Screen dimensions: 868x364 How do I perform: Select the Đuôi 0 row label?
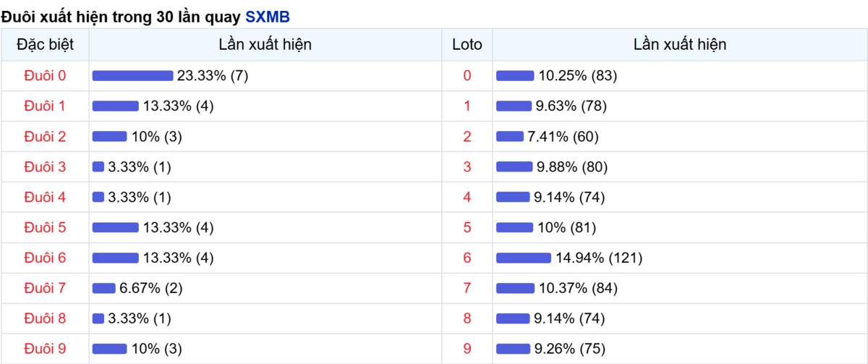click(45, 76)
